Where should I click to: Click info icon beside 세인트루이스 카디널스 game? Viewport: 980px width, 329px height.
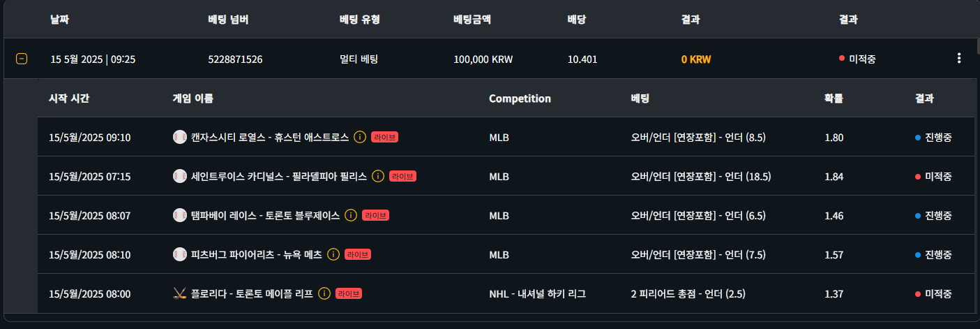[378, 176]
